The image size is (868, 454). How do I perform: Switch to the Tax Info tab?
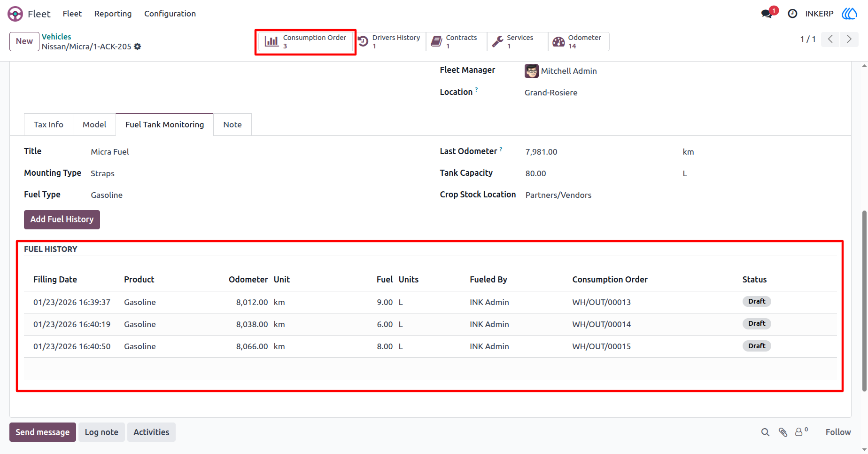(x=48, y=125)
